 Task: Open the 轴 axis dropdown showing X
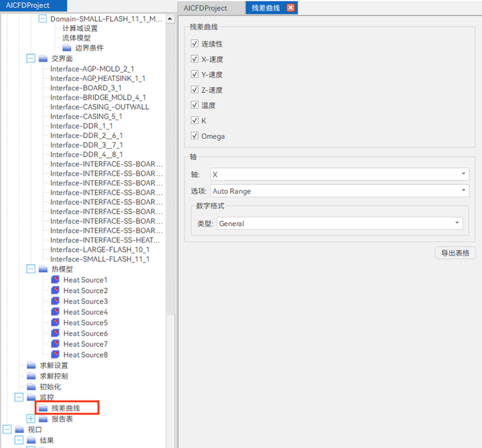(x=339, y=174)
